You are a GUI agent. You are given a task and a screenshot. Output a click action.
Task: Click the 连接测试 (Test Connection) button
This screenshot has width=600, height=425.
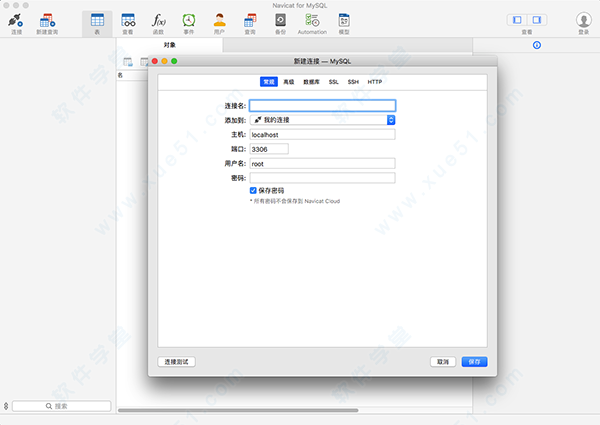point(176,361)
